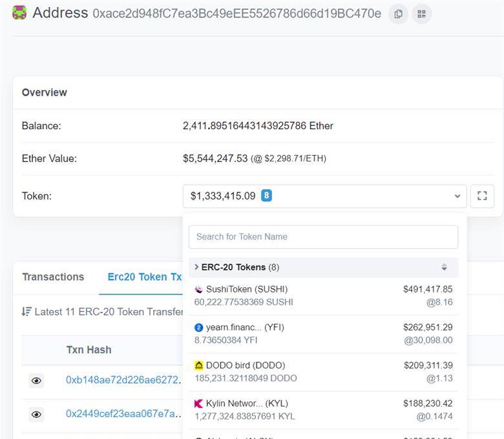The image size is (504, 439).
Task: Open transaction hash 0x2449cef23eaa067e7a
Action: (x=123, y=414)
